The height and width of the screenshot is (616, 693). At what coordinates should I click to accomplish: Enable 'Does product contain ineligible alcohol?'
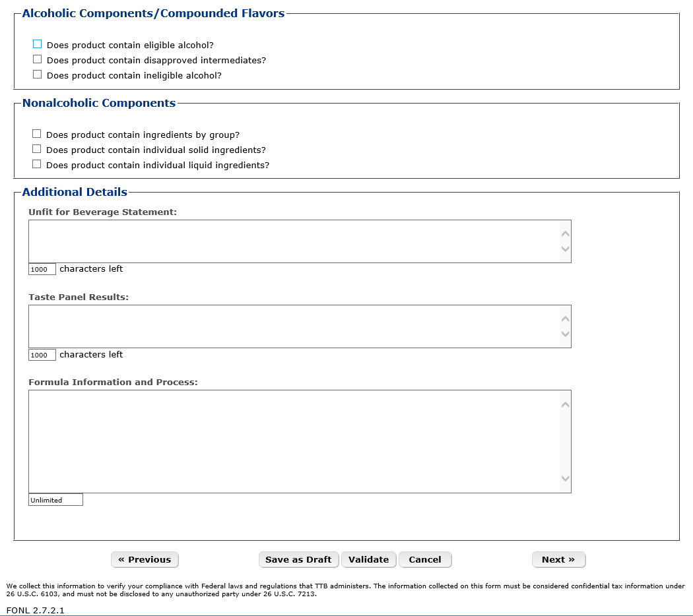pos(38,75)
